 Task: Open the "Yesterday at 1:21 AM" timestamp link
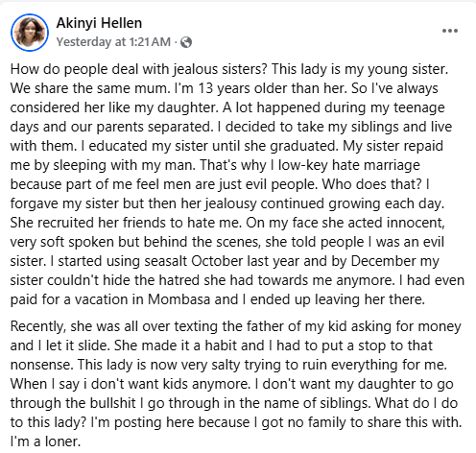click(x=113, y=42)
